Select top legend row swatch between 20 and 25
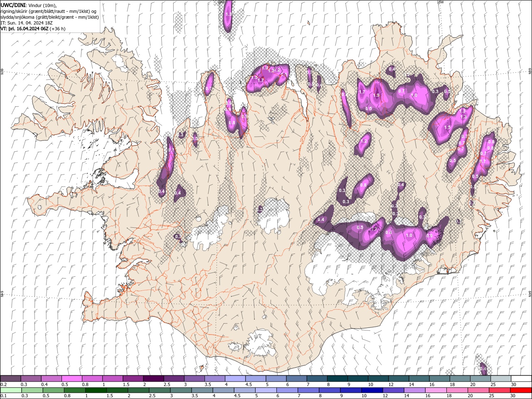 [x=480, y=378]
